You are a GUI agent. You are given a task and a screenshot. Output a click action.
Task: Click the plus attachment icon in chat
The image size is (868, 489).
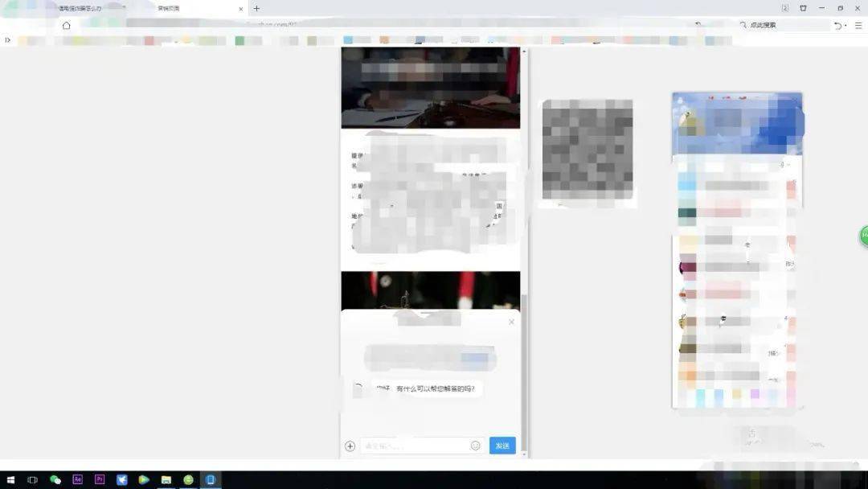tap(350, 446)
